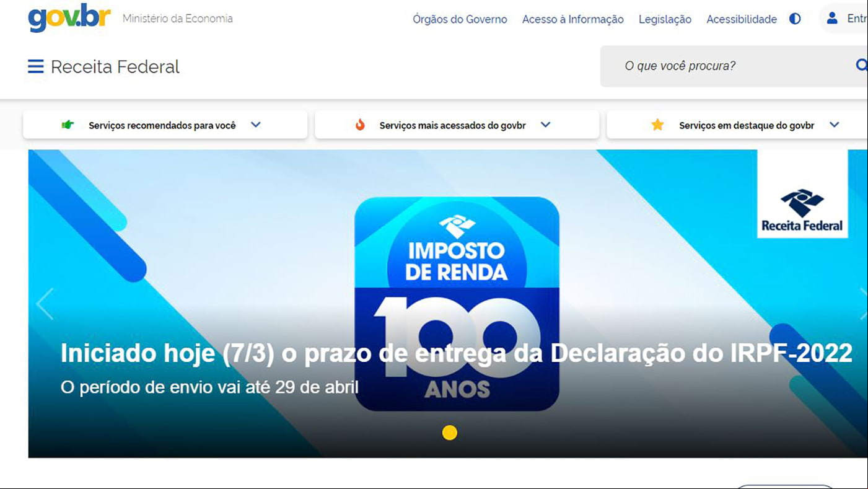Click the gov.br logo
This screenshot has height=489, width=868.
click(x=69, y=18)
